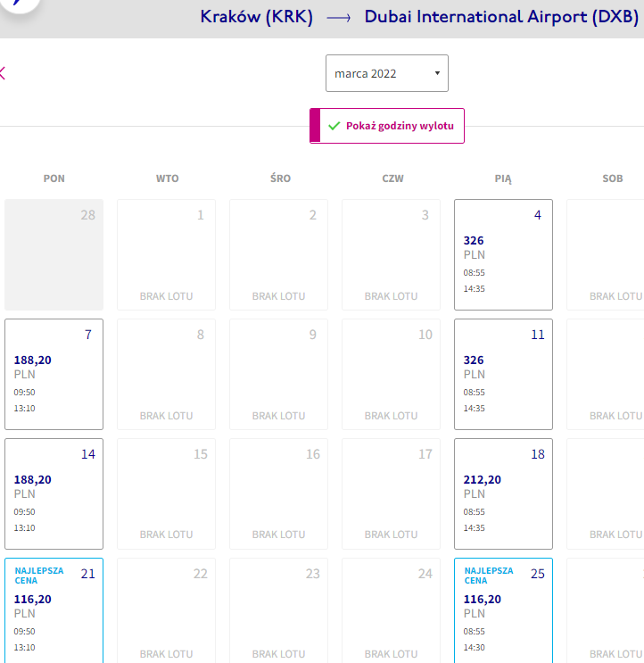This screenshot has height=663, width=644.
Task: Go to previous month with left arrow
Action: pos(3,73)
